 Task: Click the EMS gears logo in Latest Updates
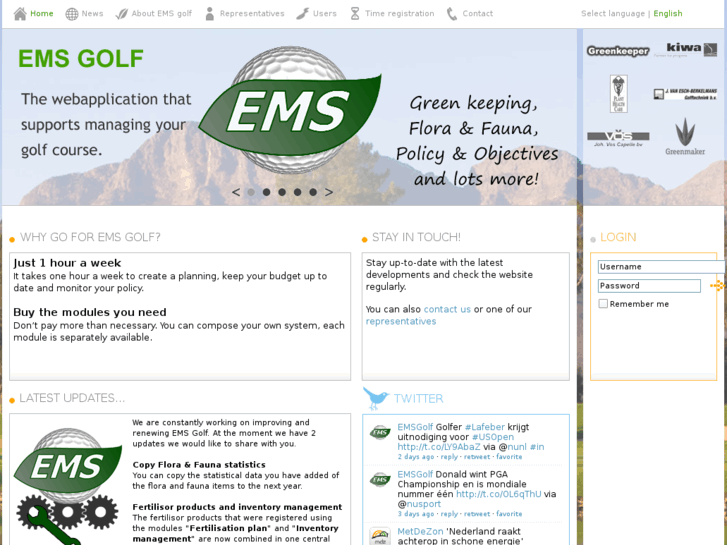[68, 486]
